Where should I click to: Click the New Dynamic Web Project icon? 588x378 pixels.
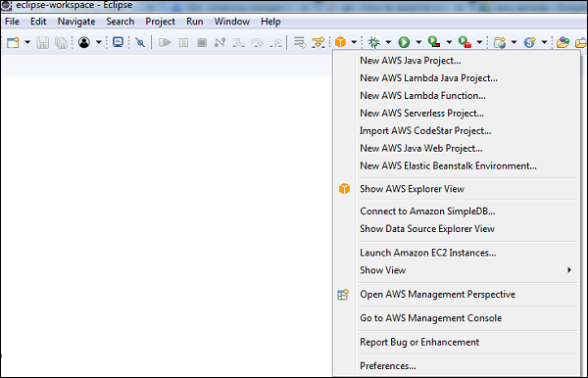click(500, 42)
